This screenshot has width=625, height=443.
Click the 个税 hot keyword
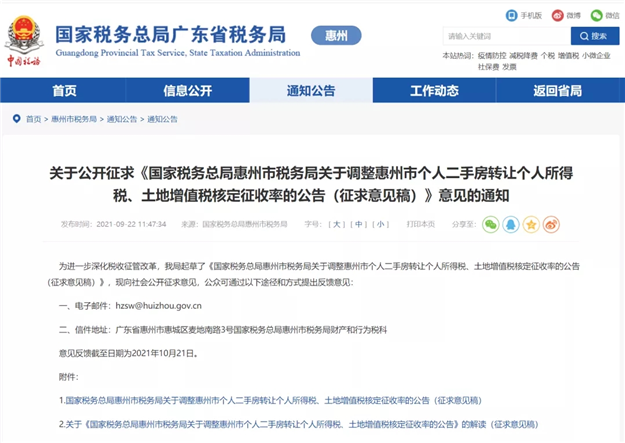point(548,56)
